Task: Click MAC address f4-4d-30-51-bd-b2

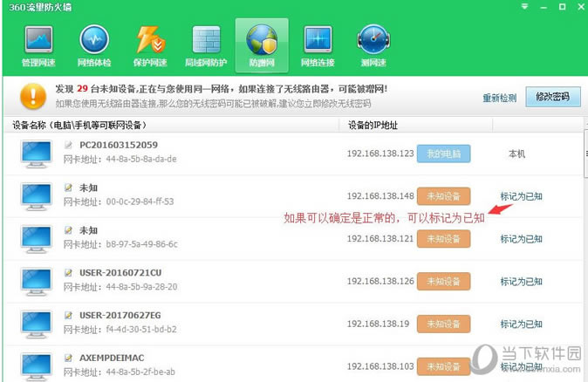Action: point(141,330)
